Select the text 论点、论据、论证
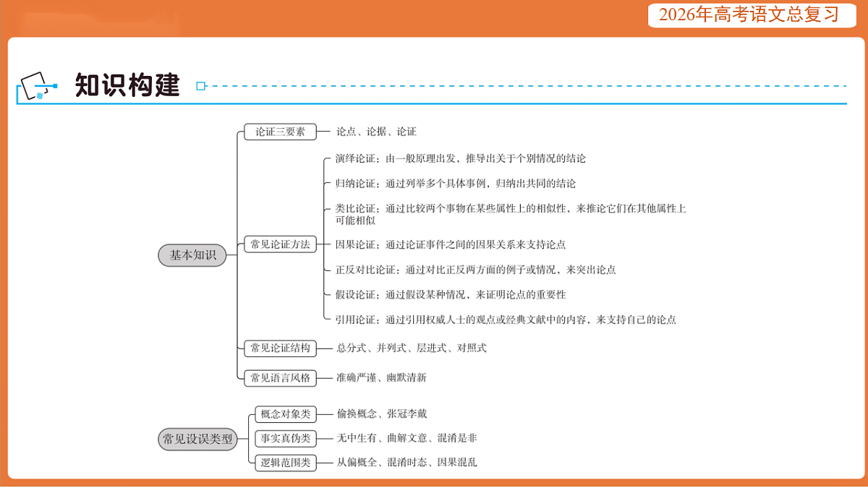The width and height of the screenshot is (868, 488). tap(377, 132)
